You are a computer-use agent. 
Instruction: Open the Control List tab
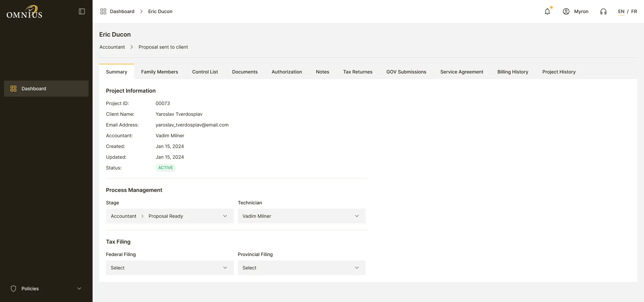tap(205, 72)
